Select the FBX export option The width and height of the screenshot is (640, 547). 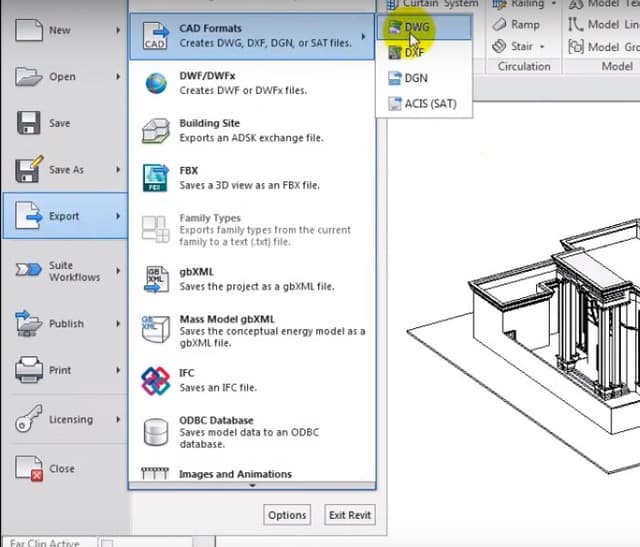point(252,178)
